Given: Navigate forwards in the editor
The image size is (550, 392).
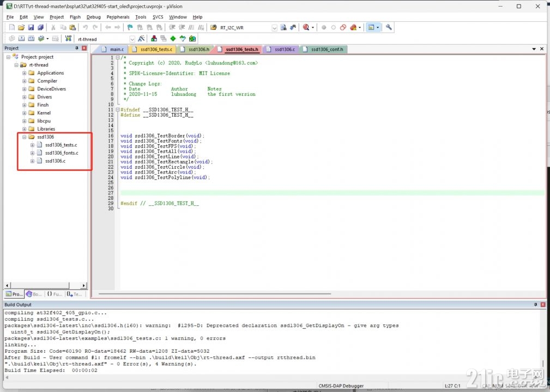Looking at the screenshot, I should [x=117, y=27].
